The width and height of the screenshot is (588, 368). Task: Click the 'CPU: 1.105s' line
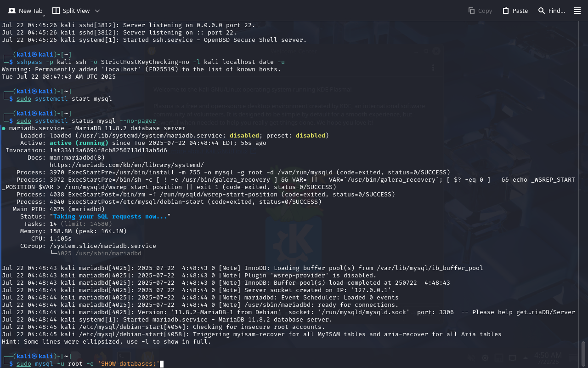click(x=51, y=238)
